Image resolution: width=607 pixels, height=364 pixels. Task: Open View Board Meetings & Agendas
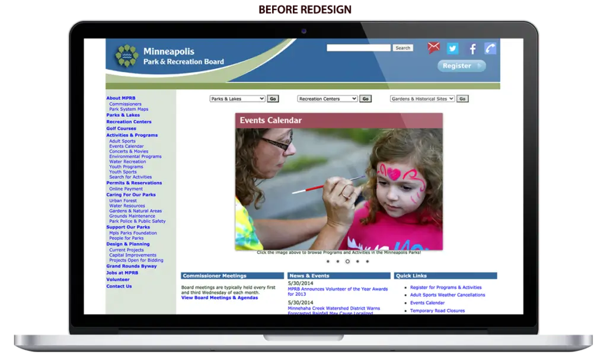tap(220, 298)
